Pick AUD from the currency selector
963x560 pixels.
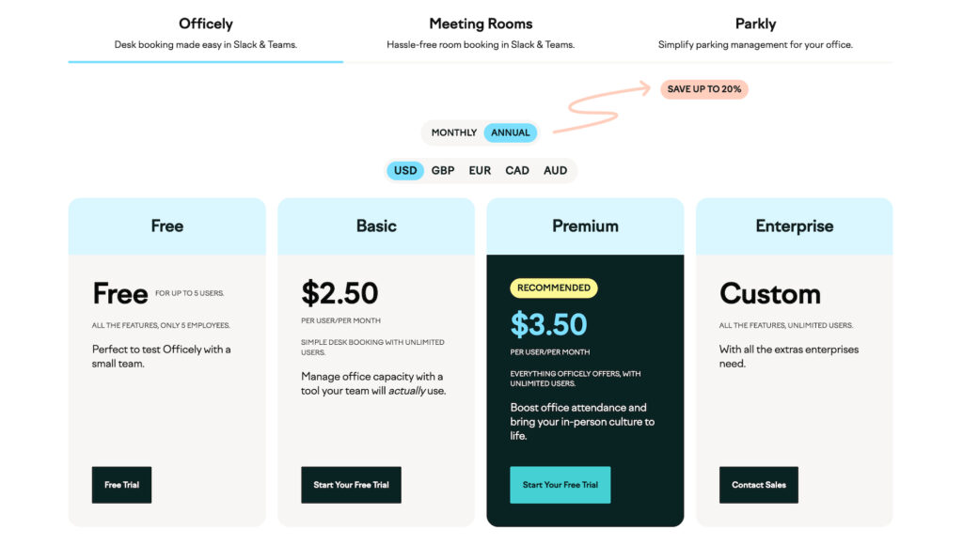pyautogui.click(x=555, y=170)
